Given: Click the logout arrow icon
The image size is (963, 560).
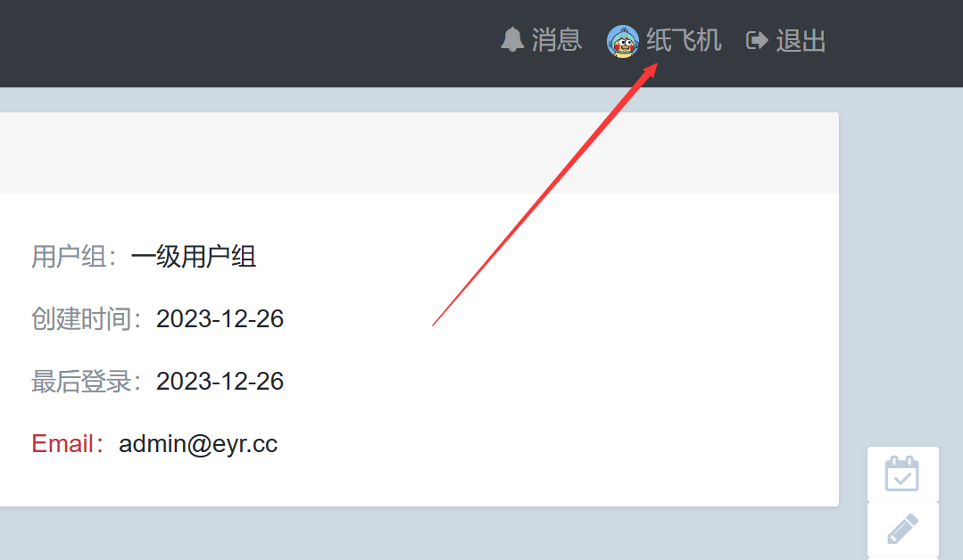Looking at the screenshot, I should [x=757, y=40].
